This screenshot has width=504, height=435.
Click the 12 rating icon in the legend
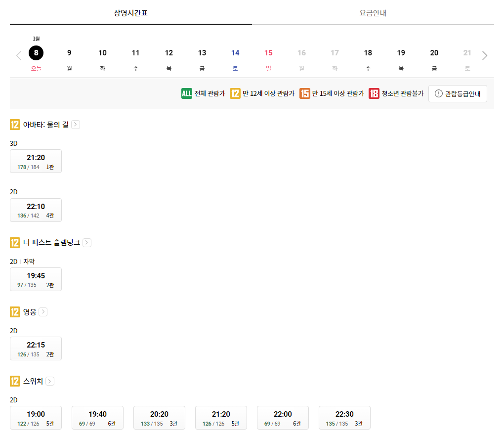[235, 93]
